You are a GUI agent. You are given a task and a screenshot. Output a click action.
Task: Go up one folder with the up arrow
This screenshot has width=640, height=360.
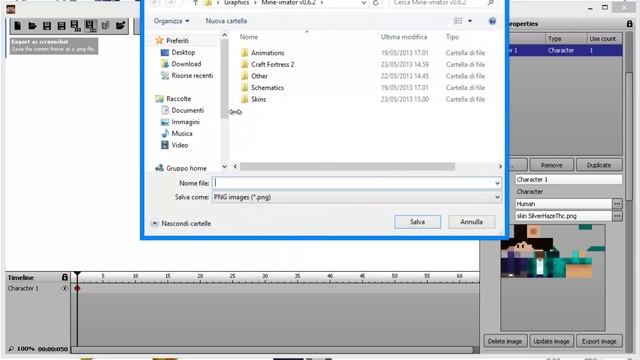196,3
